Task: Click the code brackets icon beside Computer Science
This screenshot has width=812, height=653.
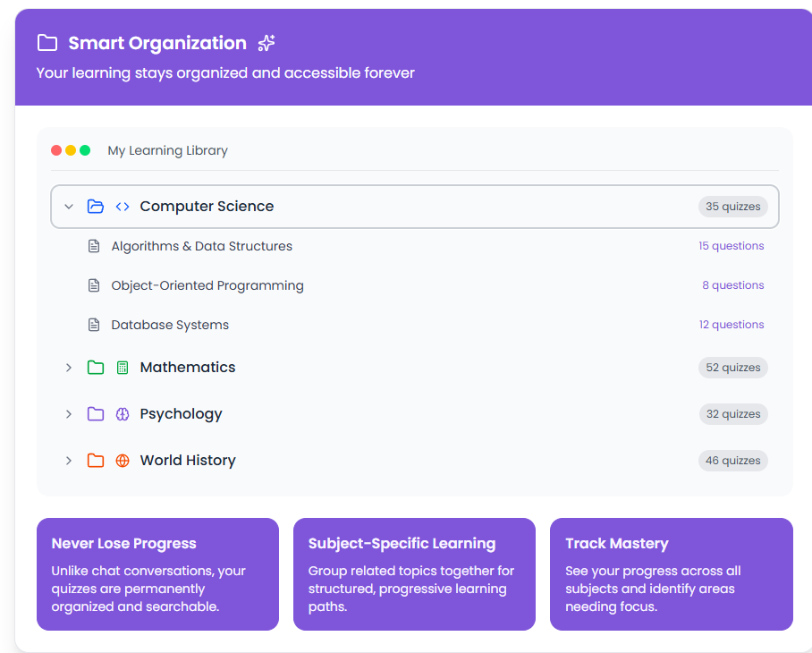Action: [123, 207]
